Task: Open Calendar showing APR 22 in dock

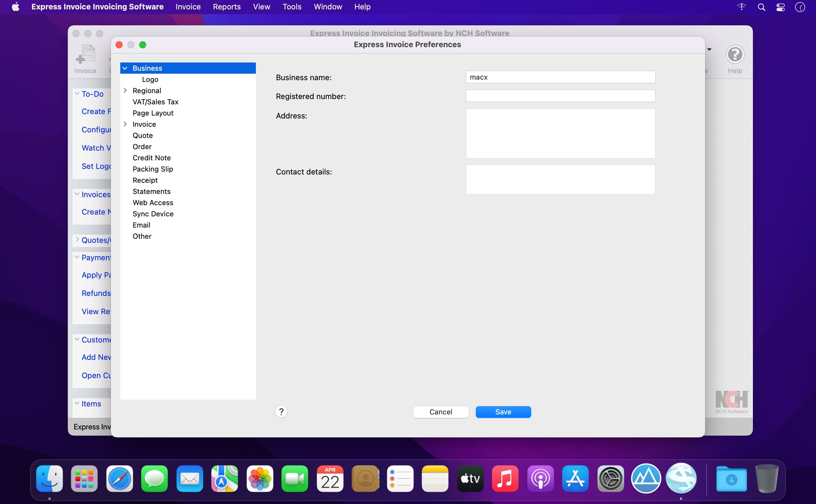Action: coord(330,479)
